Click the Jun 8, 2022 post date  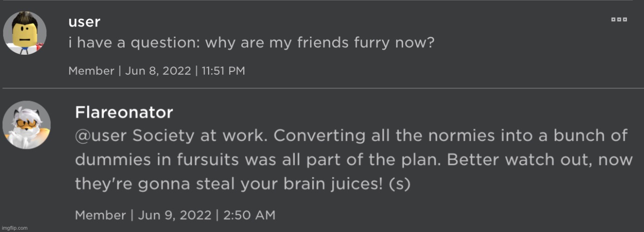coord(157,71)
